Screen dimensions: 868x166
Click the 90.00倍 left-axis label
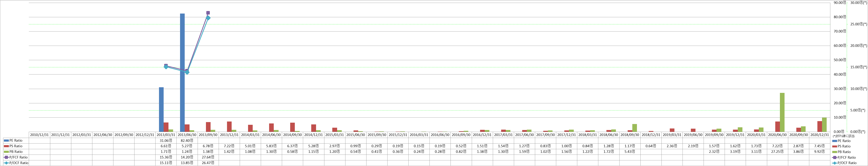click(840, 2)
